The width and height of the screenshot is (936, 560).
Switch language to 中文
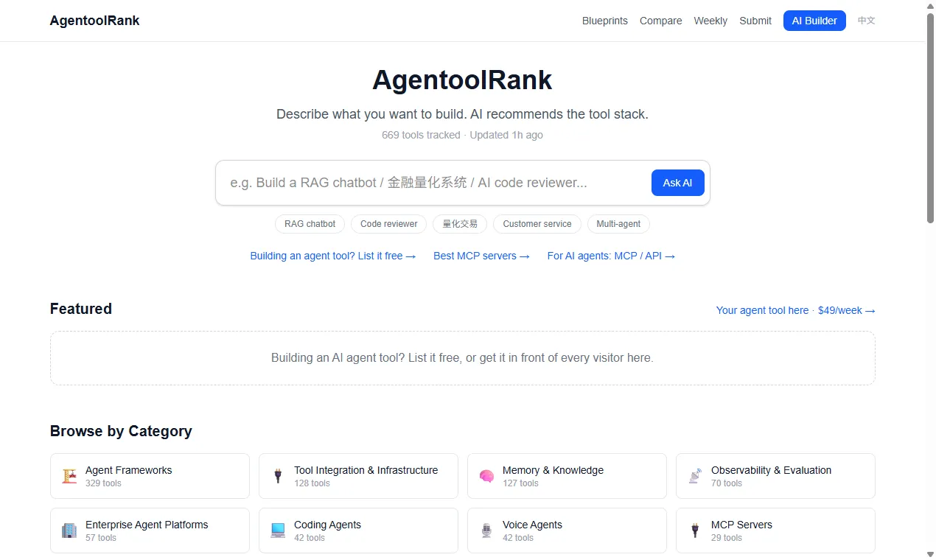(867, 21)
